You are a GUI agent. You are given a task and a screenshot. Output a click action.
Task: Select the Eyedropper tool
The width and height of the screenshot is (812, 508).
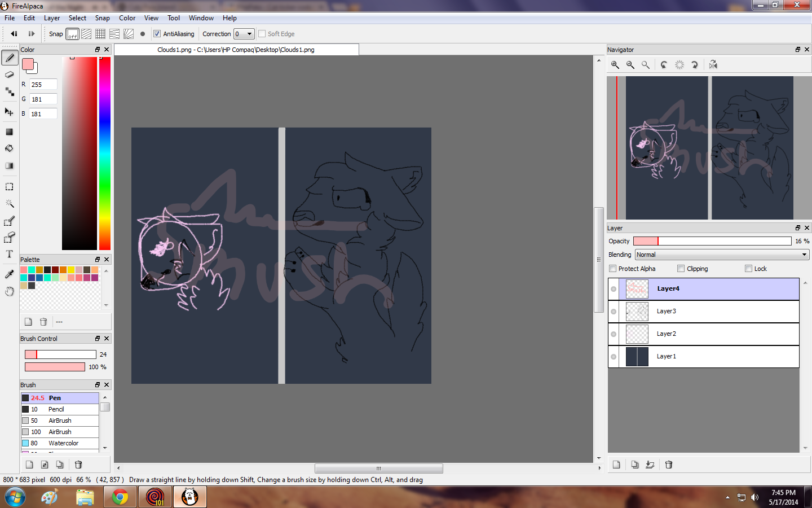tap(10, 274)
